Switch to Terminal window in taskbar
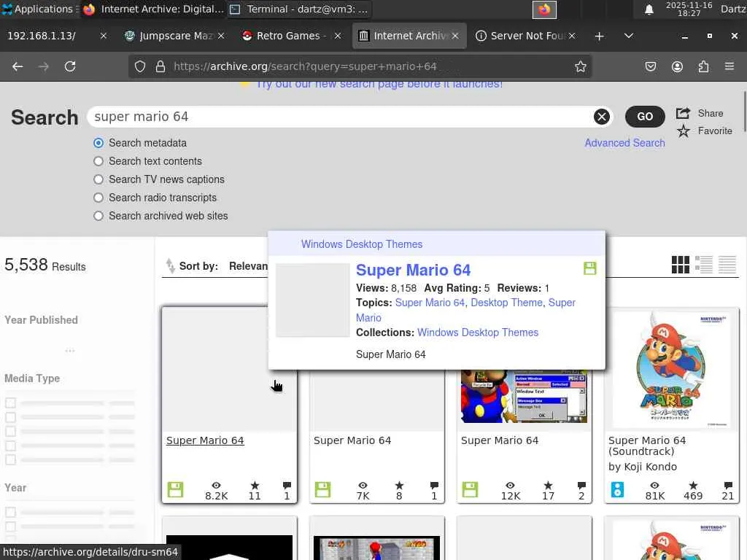The image size is (747, 560). [x=300, y=9]
